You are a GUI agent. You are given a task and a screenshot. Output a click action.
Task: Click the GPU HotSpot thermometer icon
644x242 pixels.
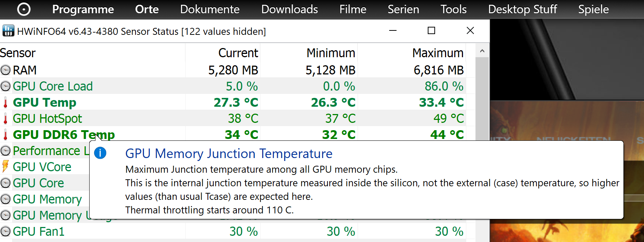(x=6, y=118)
